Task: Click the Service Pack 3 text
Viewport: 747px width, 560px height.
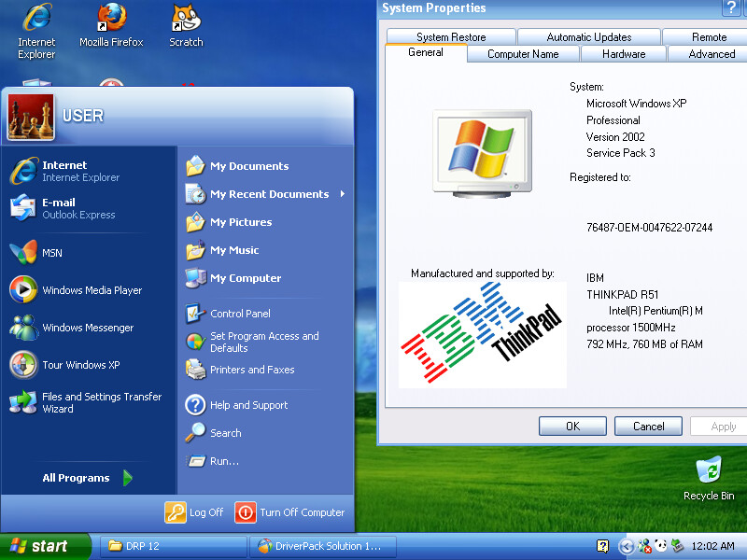Action: click(x=621, y=153)
